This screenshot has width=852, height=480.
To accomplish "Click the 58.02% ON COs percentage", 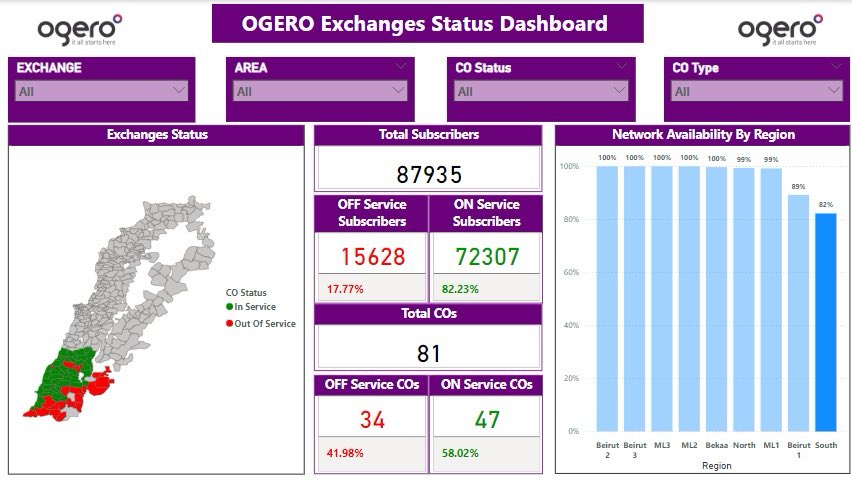I will click(x=460, y=453).
